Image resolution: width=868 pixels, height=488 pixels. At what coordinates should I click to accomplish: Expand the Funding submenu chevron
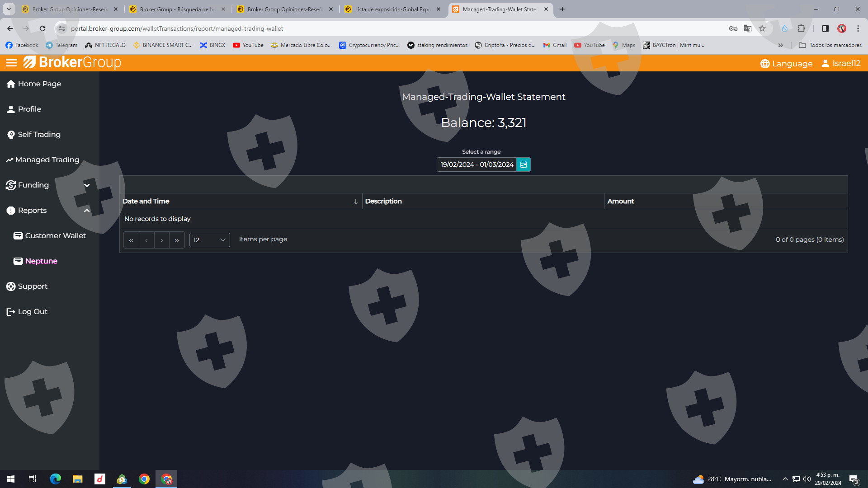pyautogui.click(x=87, y=185)
